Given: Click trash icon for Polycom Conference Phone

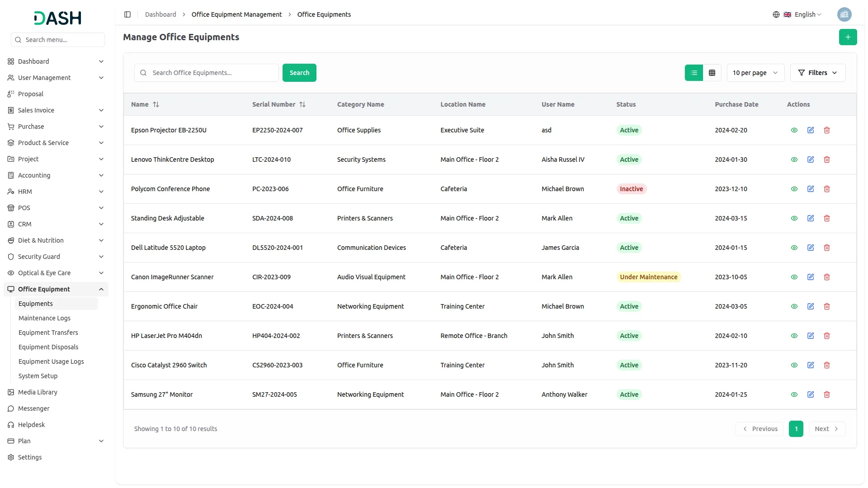Looking at the screenshot, I should (826, 189).
